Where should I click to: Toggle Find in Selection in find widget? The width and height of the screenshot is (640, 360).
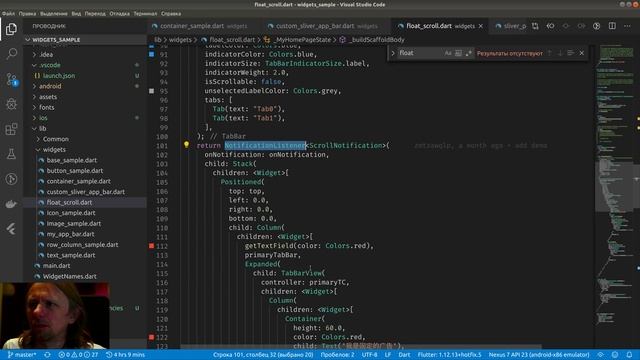pos(571,53)
